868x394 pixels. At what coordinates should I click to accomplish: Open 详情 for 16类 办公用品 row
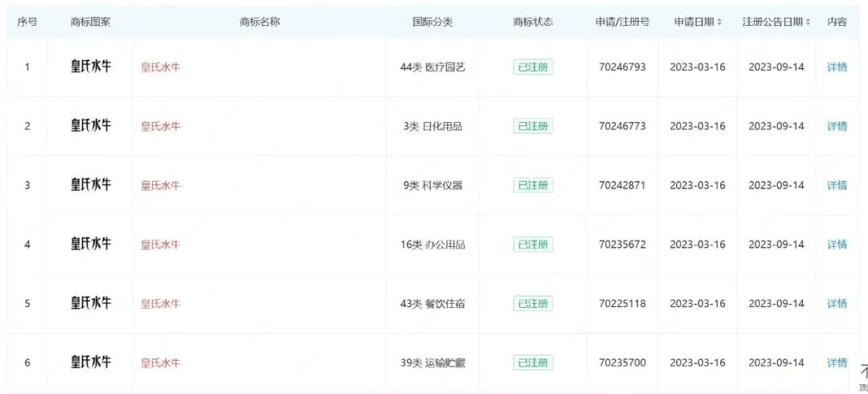[x=837, y=244]
